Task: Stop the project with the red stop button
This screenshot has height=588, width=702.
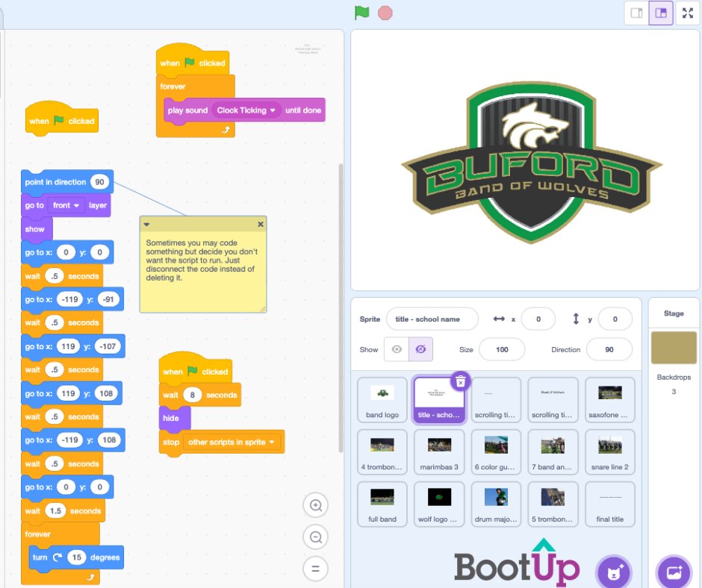Action: pyautogui.click(x=385, y=13)
